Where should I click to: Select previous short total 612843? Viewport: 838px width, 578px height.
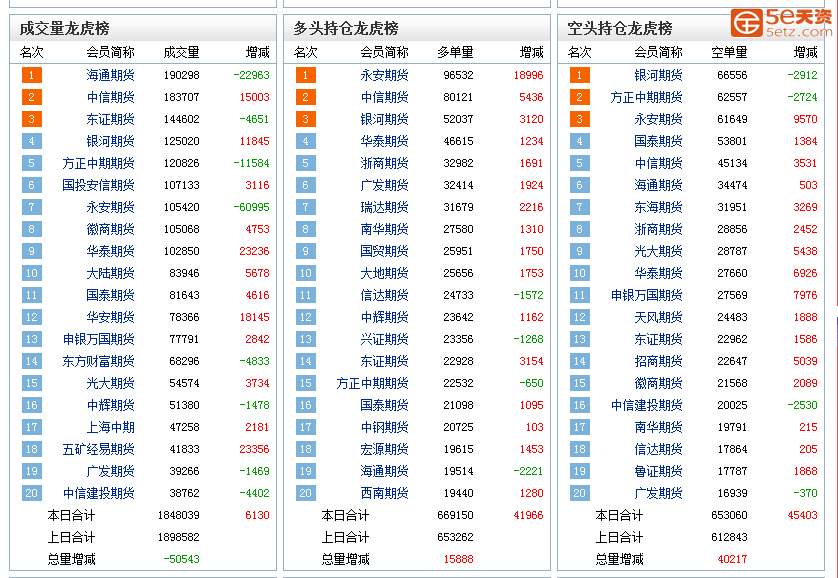point(730,537)
